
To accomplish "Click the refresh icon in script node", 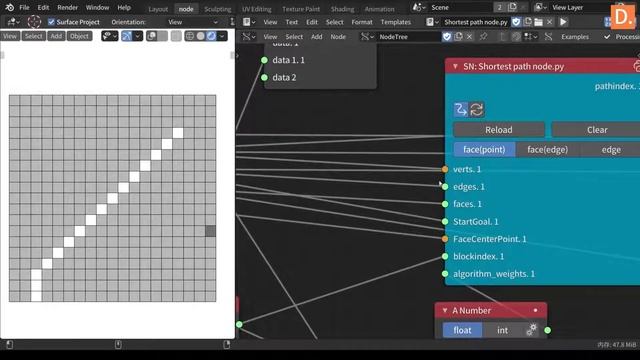I will pyautogui.click(x=477, y=109).
